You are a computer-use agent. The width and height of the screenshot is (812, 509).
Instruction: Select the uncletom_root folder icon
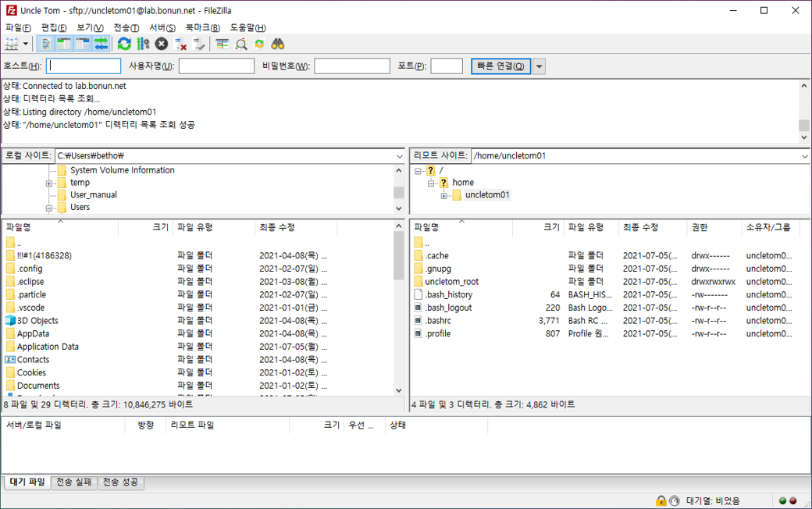pyautogui.click(x=419, y=282)
